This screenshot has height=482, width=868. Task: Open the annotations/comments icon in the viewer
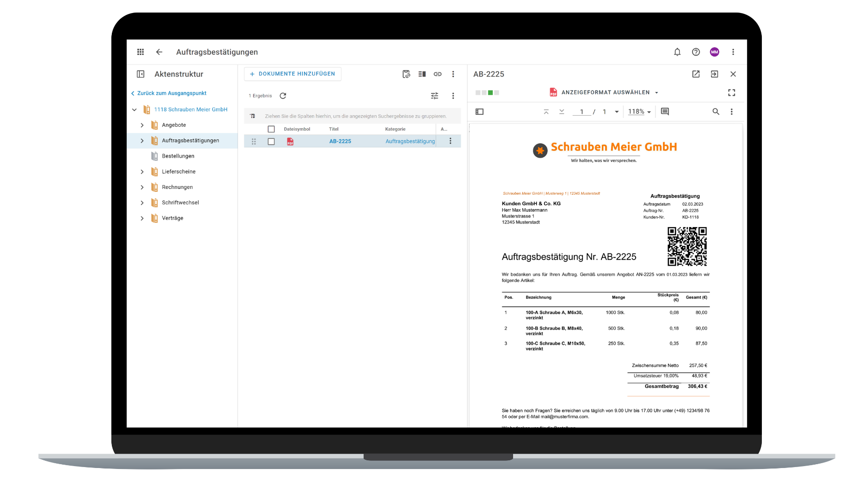click(x=664, y=111)
